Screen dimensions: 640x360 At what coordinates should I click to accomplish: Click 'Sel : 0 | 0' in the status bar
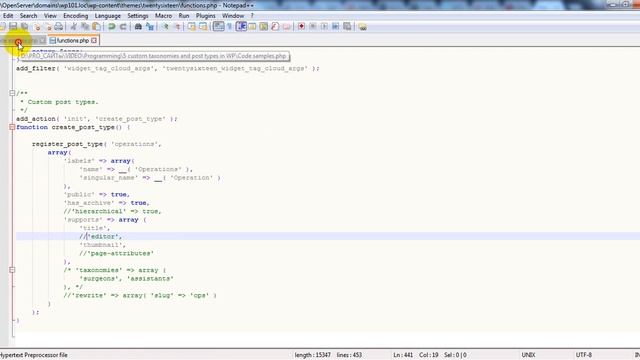pyautogui.click(x=456, y=355)
